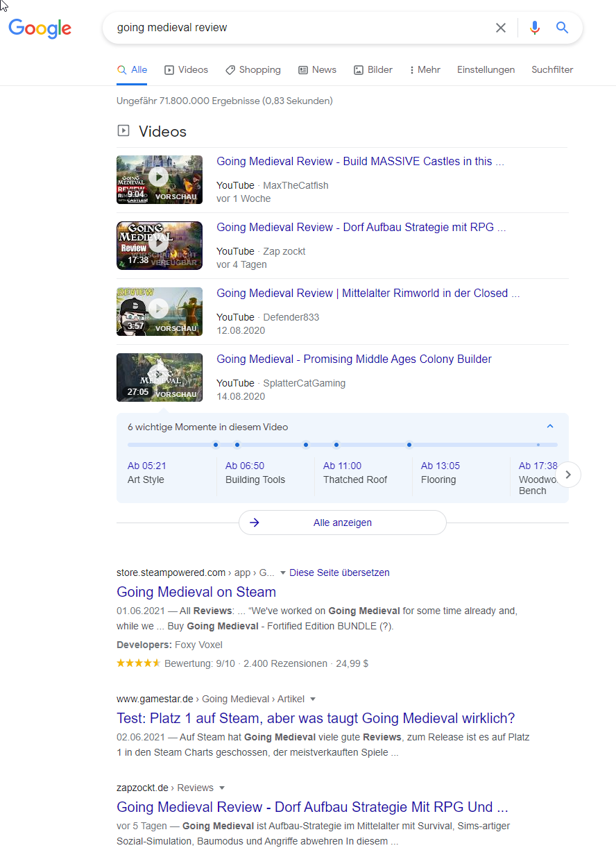Click the search input field

(x=298, y=28)
